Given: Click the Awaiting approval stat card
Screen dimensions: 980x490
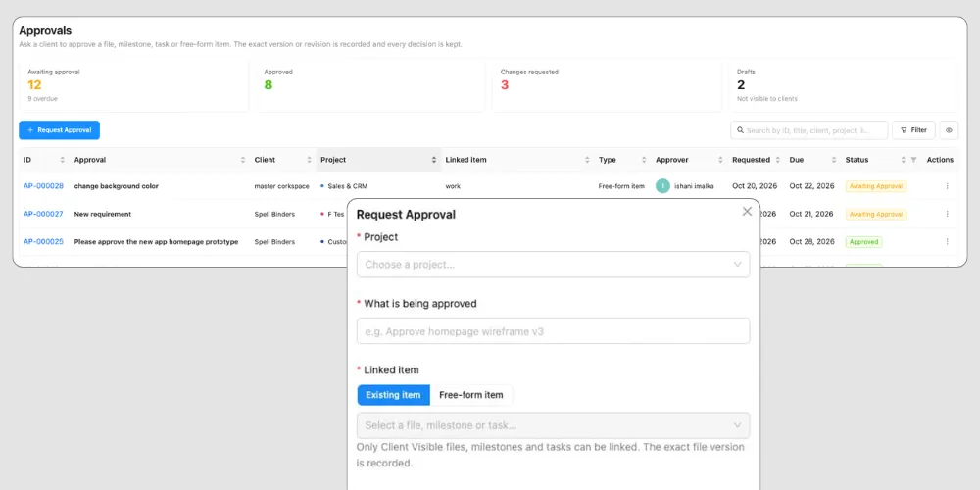Looking at the screenshot, I should click(x=133, y=86).
